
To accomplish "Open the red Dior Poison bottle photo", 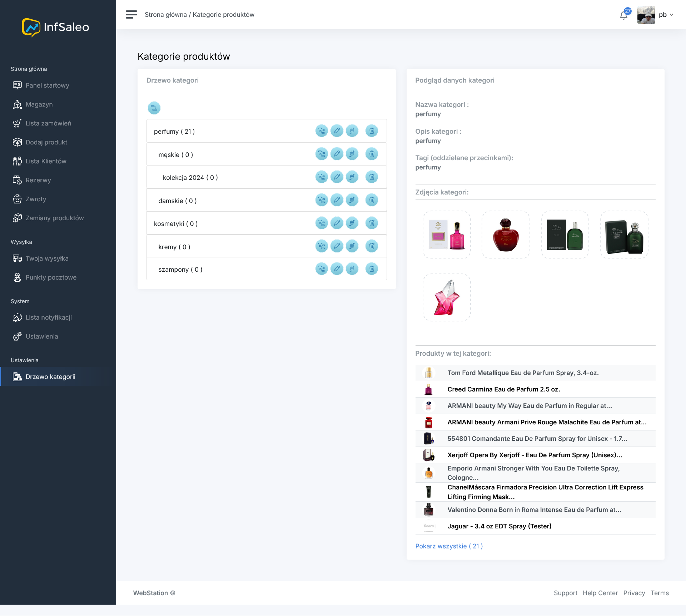I will (506, 235).
